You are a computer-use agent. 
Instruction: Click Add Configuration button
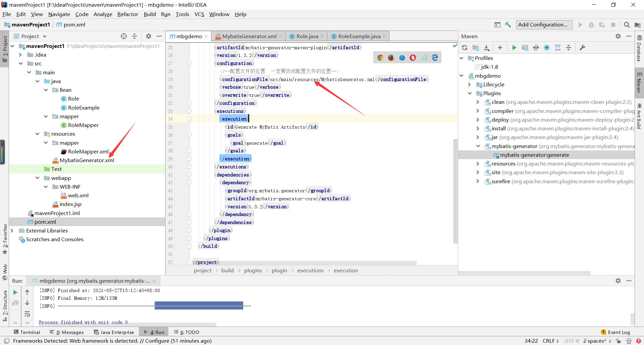click(543, 24)
